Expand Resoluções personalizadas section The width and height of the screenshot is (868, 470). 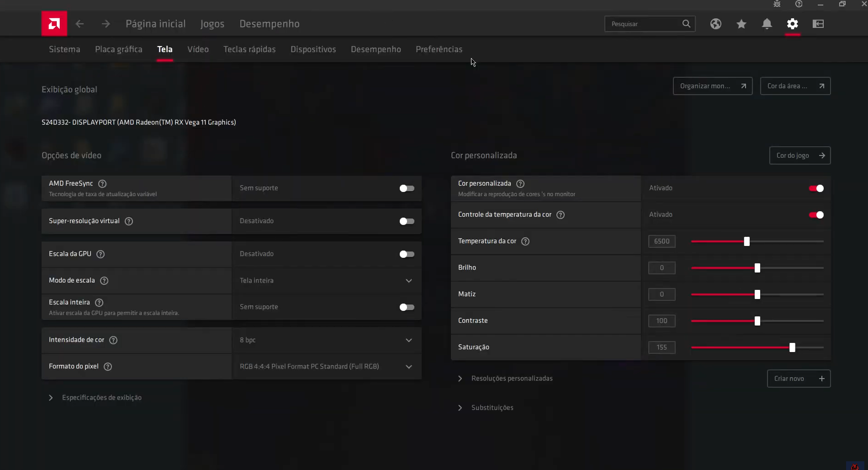pyautogui.click(x=505, y=379)
